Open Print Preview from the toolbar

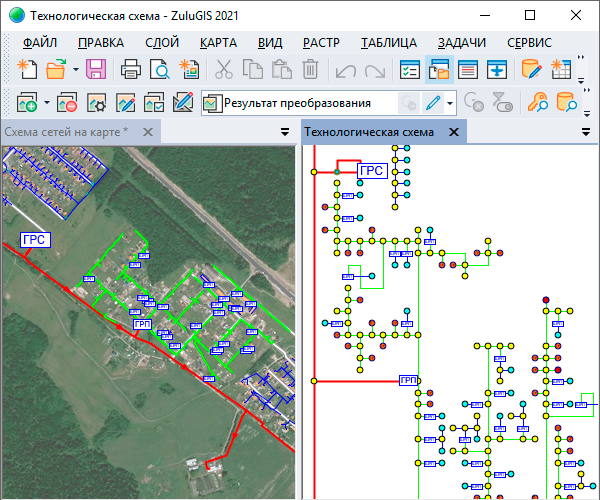(x=158, y=69)
